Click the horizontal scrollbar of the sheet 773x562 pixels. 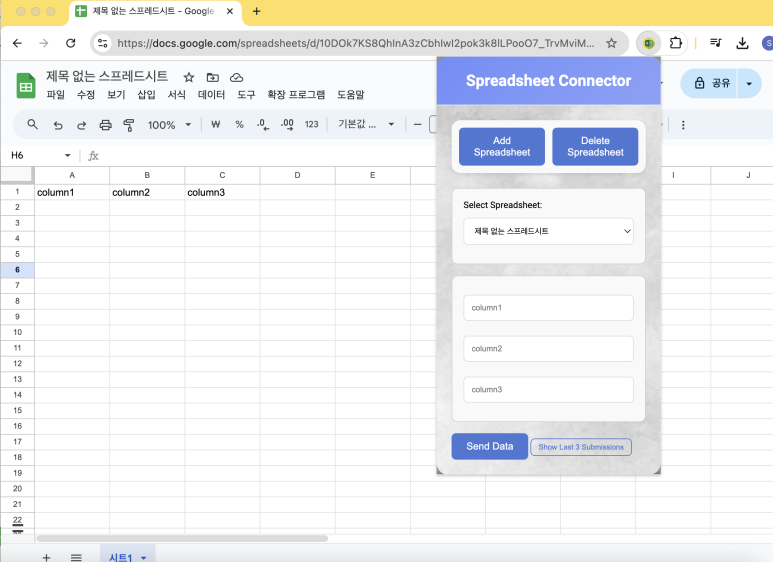182,538
